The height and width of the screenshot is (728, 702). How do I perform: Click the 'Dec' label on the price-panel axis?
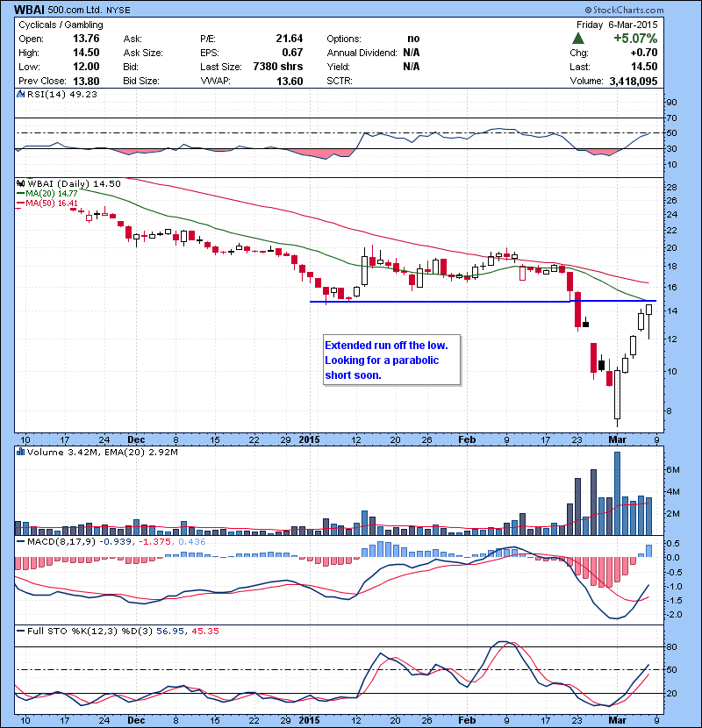pyautogui.click(x=136, y=439)
